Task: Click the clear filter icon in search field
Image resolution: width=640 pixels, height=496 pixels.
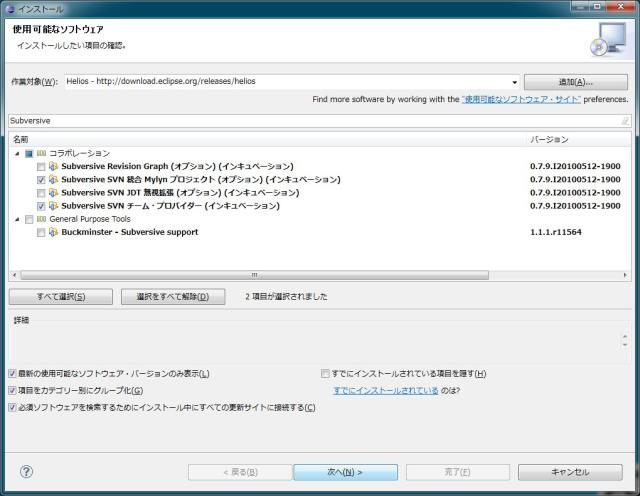Action: 624,120
